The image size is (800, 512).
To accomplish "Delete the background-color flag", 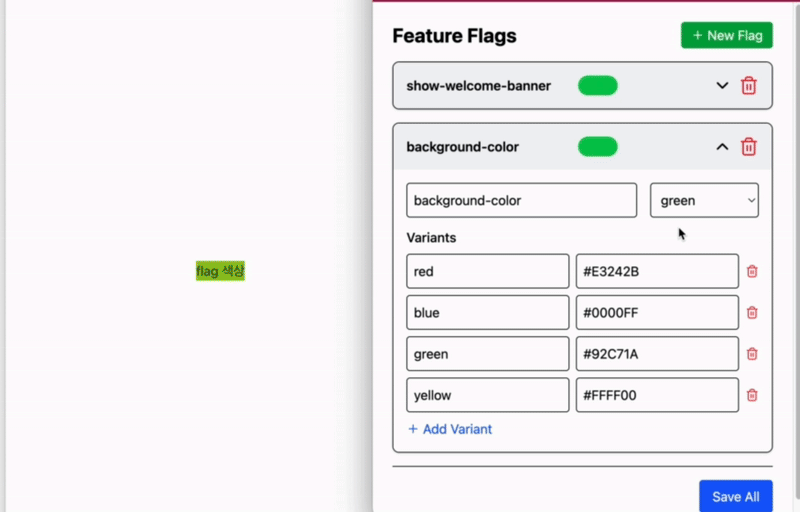I will click(x=748, y=147).
